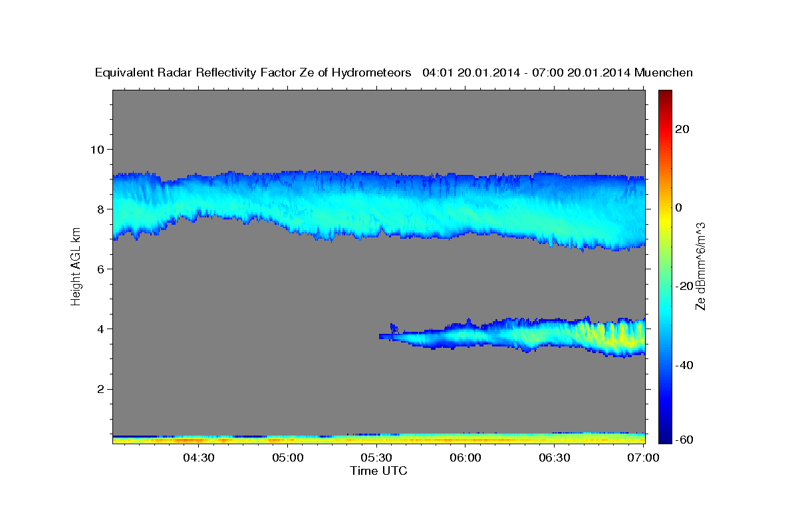Click the colorbar value label 20
Screen dimensions: 798x532
point(682,129)
